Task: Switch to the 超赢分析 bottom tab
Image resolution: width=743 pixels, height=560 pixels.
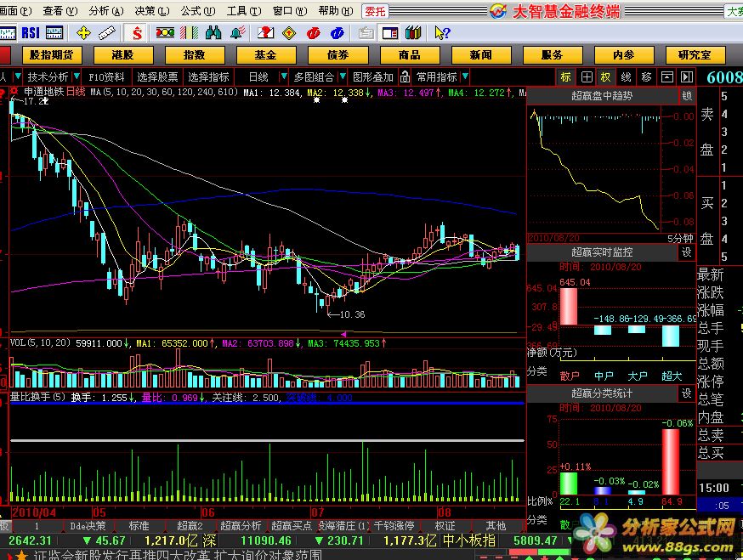Action: (241, 526)
